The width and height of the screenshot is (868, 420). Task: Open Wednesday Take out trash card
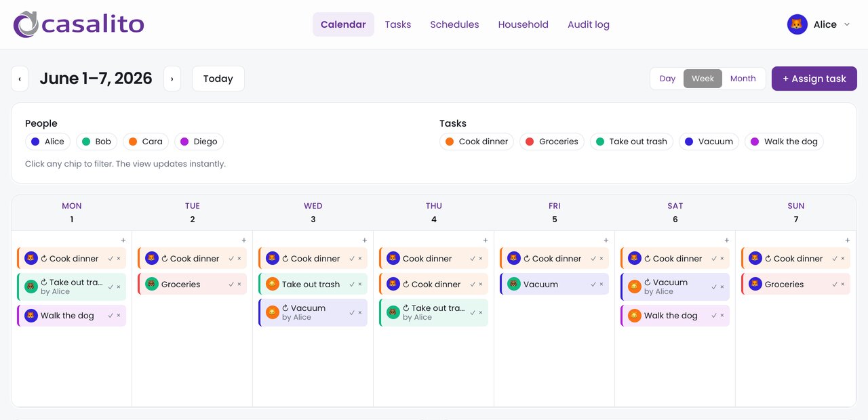[313, 285]
